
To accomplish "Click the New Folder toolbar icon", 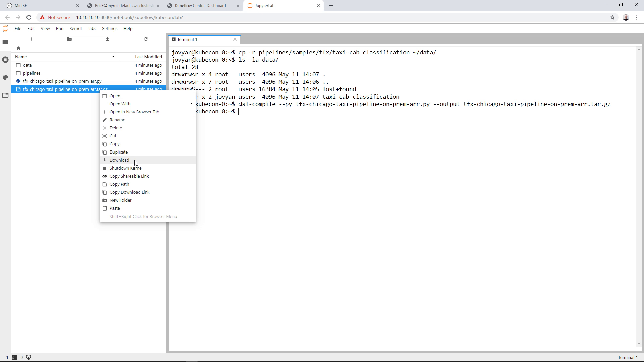I will click(69, 39).
